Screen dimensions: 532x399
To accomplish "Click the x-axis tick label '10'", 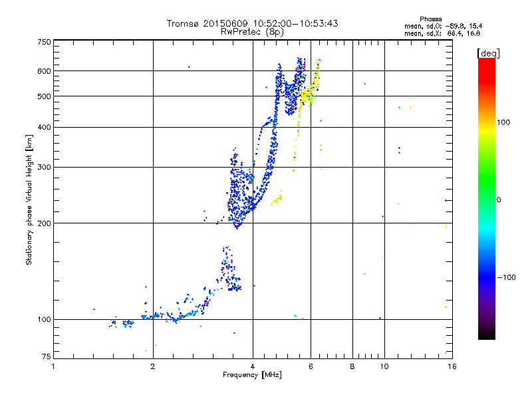I will [x=384, y=366].
